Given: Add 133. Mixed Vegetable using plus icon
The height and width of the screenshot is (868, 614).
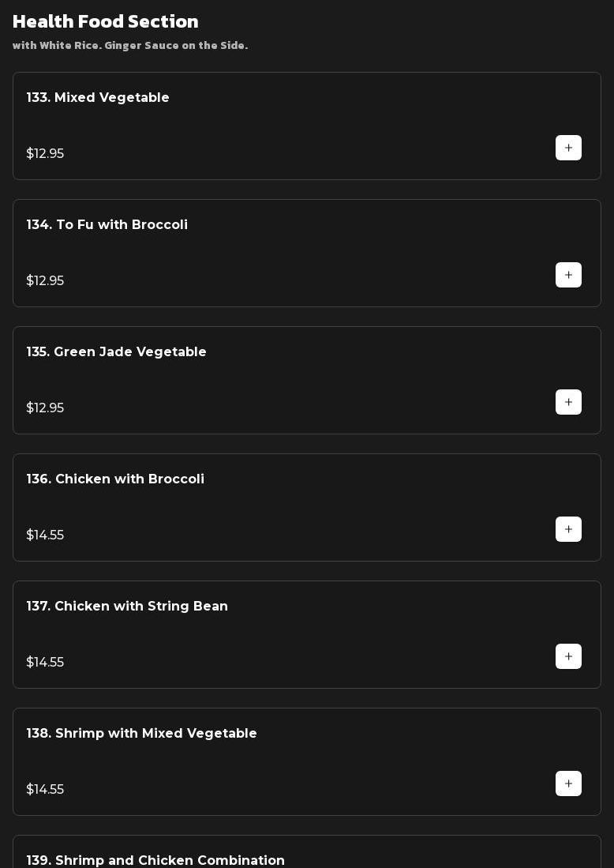Looking at the screenshot, I should tap(568, 148).
